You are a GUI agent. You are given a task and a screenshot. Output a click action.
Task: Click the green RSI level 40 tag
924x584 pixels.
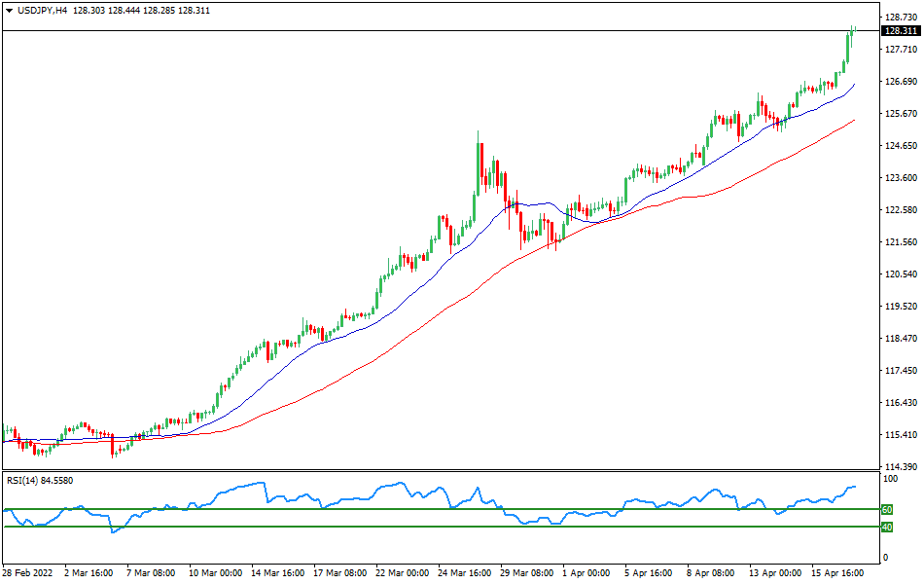[887, 527]
